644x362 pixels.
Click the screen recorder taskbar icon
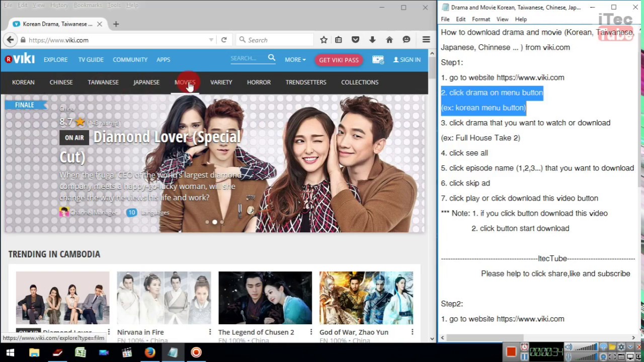coord(196,352)
